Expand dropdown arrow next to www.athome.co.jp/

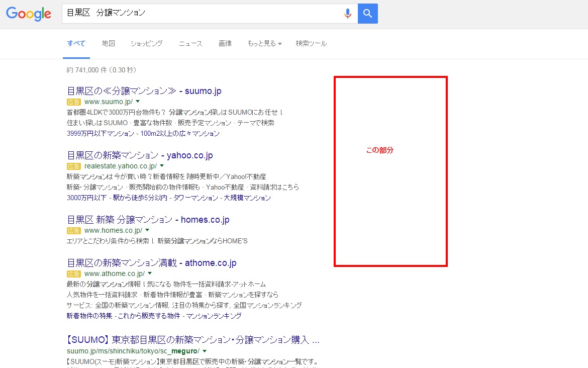coord(150,273)
